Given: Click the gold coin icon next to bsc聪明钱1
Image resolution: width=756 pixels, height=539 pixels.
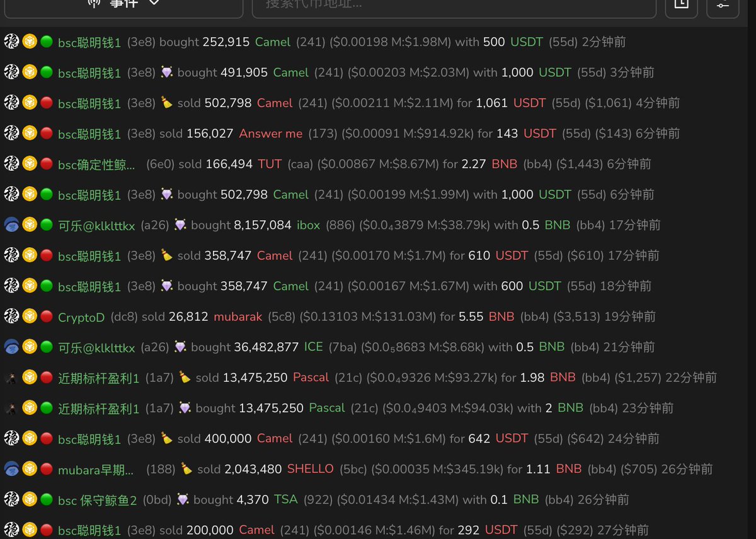Looking at the screenshot, I should [x=28, y=42].
